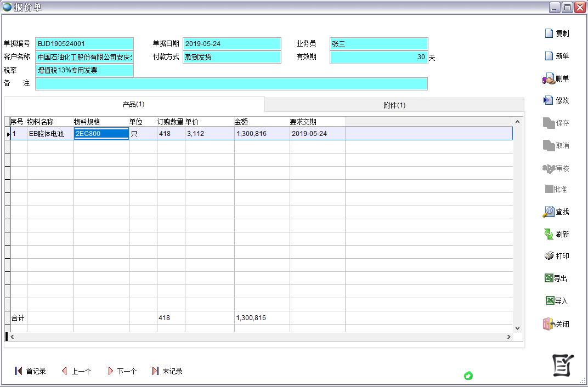
Task: Switch to the 附件(1) tab
Action: pos(394,105)
